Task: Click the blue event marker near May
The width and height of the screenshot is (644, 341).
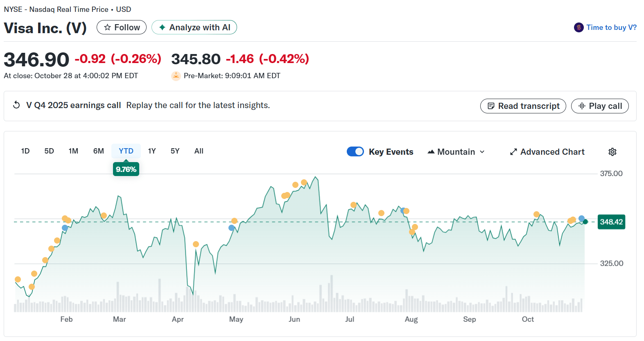Action: click(232, 228)
